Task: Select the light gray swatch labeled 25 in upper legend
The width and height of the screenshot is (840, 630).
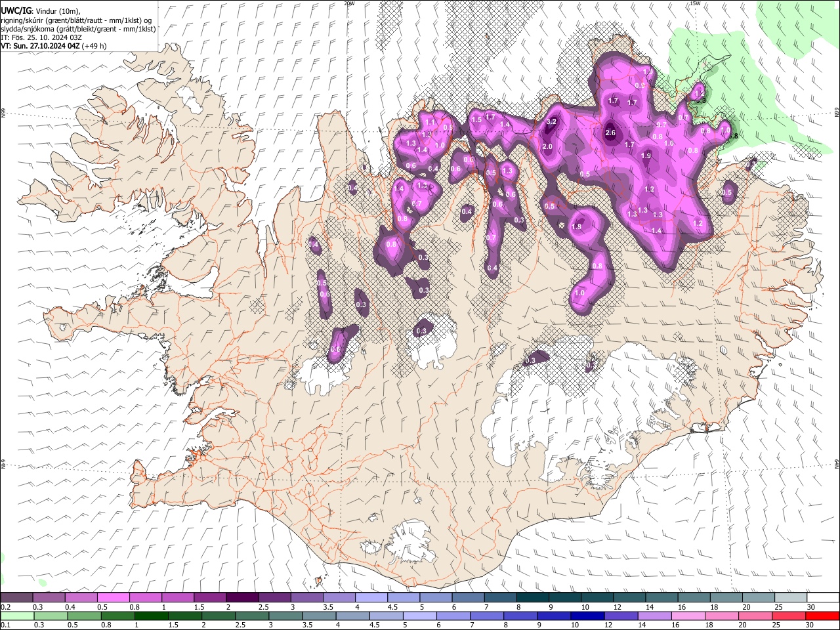Action: (x=791, y=598)
